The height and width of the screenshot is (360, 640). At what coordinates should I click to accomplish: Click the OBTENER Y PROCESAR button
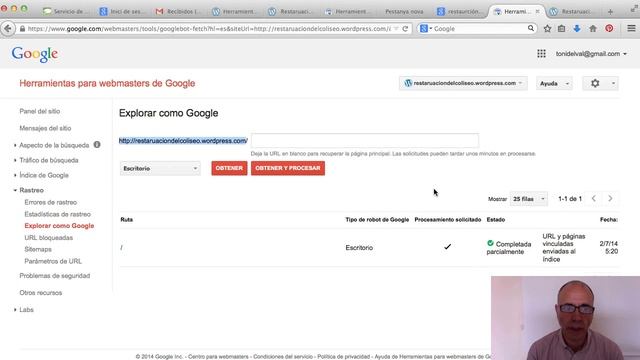coord(288,168)
